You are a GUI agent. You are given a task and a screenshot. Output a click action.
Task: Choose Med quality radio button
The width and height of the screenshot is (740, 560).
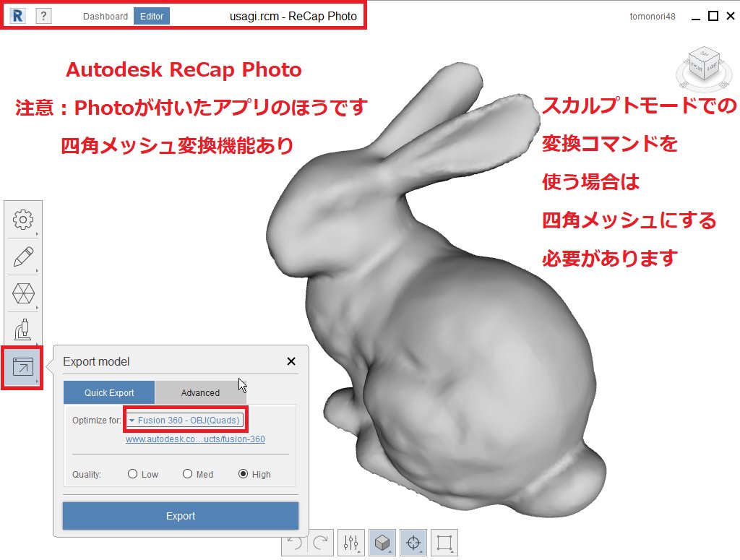click(187, 474)
